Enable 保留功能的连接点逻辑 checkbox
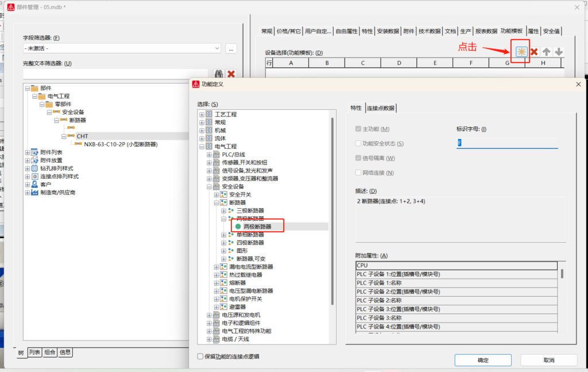 coord(200,356)
